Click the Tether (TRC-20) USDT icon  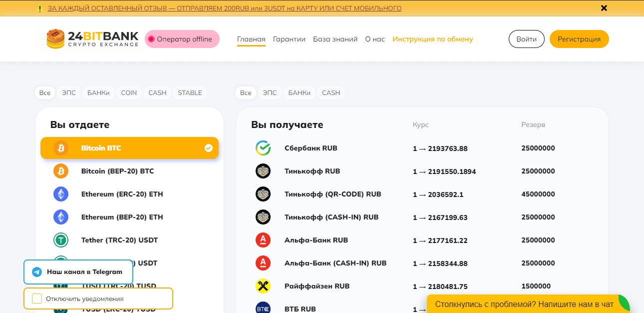pos(61,240)
